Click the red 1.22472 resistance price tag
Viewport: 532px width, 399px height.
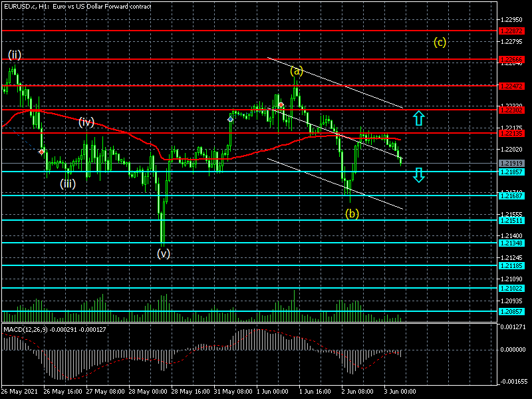tap(512, 86)
